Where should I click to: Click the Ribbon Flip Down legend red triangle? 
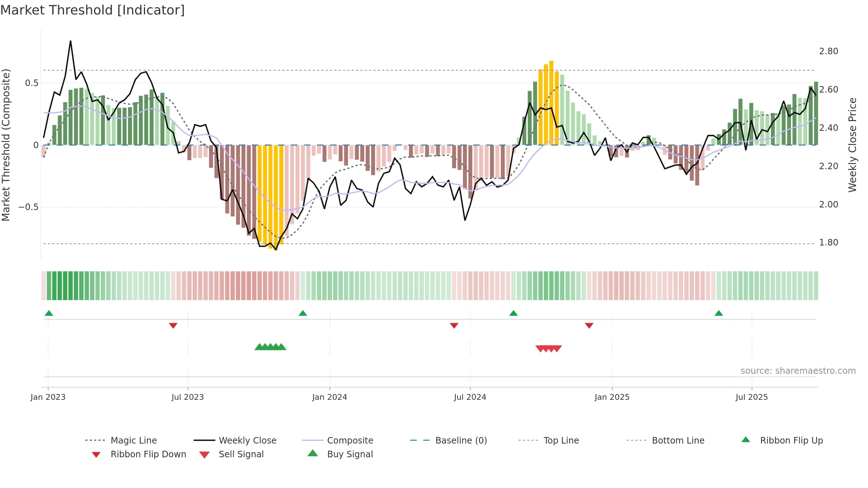click(x=96, y=454)
